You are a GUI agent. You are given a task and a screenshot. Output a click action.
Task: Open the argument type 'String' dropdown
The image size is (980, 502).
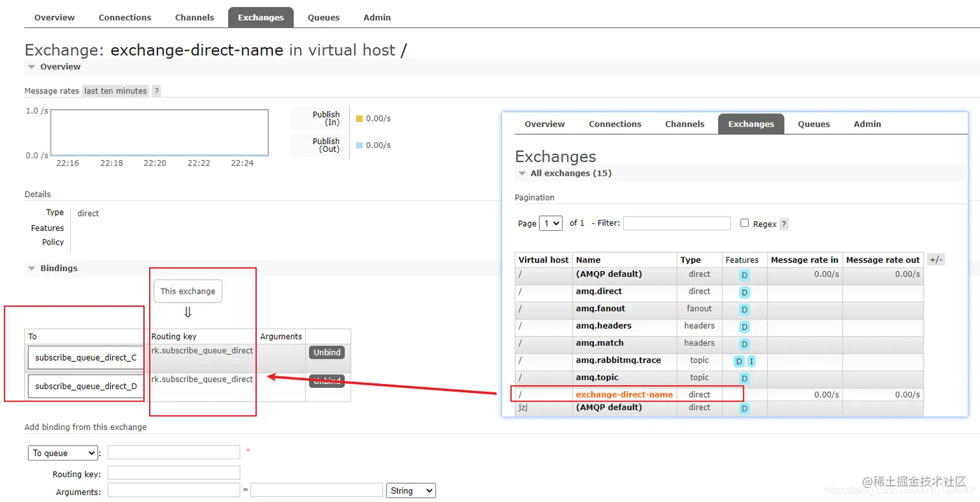(411, 490)
